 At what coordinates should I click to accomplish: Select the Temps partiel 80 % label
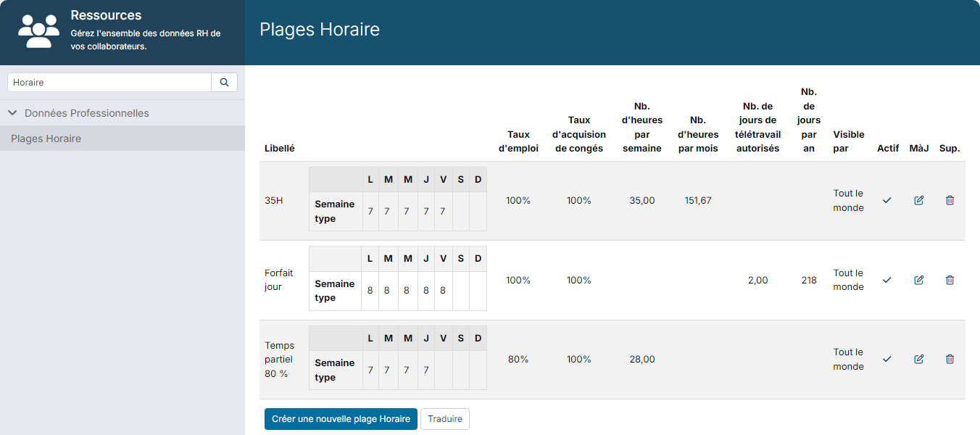click(x=280, y=359)
